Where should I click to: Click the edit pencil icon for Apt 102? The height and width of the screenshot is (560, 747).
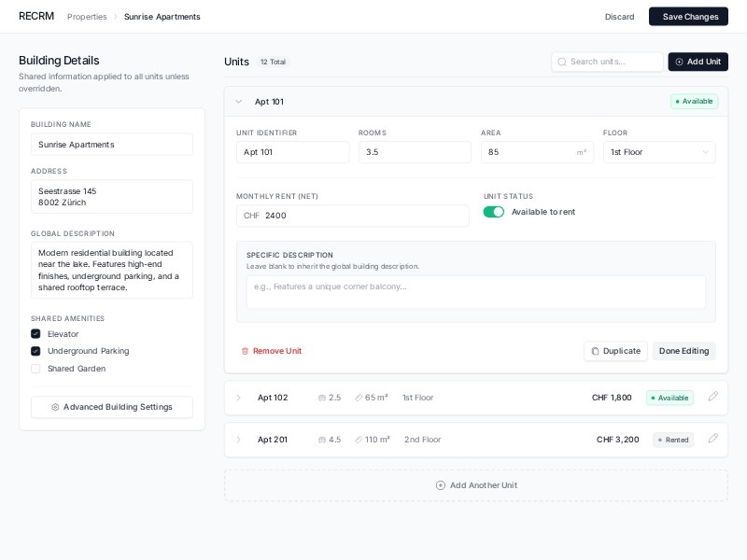713,397
